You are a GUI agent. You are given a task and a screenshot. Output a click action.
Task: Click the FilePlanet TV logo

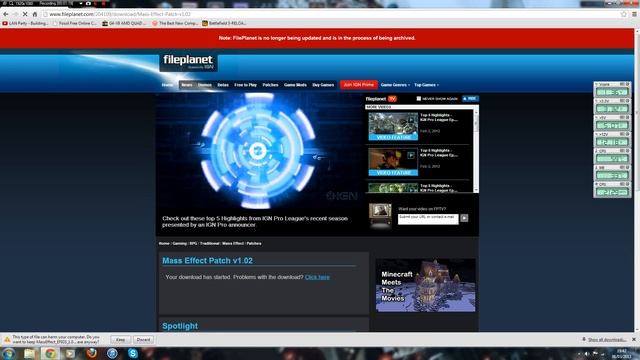pos(381,98)
